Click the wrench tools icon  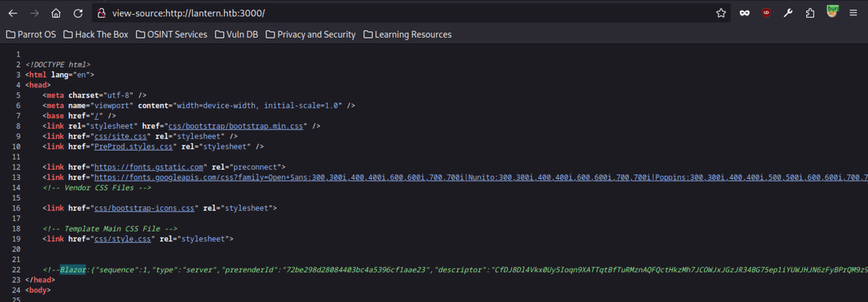click(788, 13)
